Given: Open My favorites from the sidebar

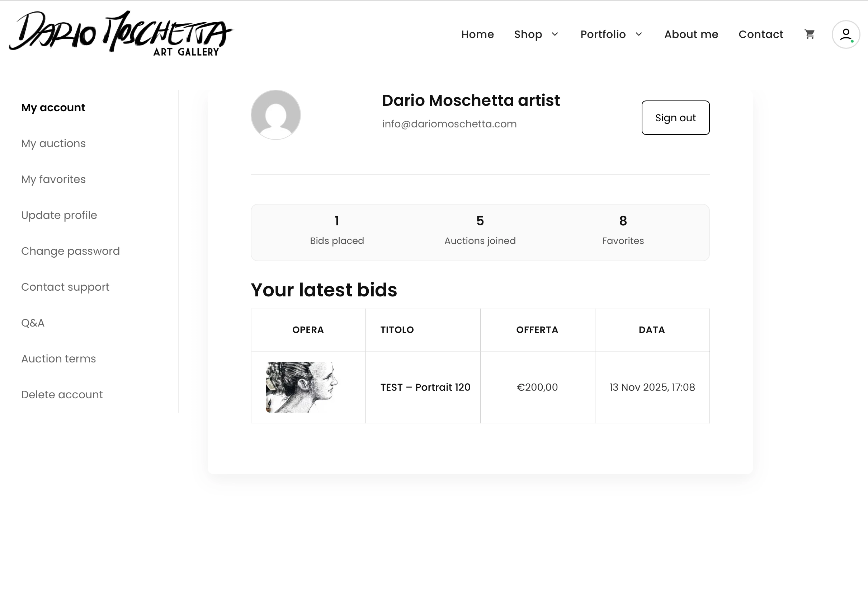Looking at the screenshot, I should tap(53, 179).
